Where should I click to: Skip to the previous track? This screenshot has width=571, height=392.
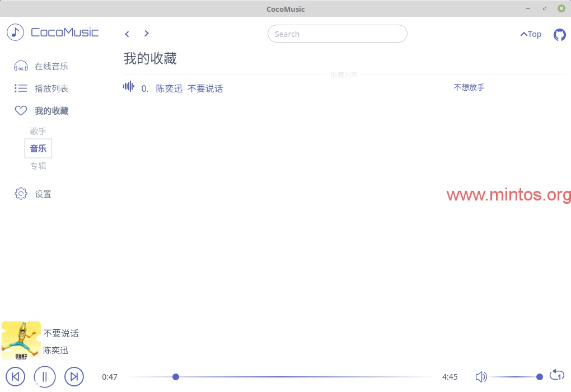coord(15,376)
